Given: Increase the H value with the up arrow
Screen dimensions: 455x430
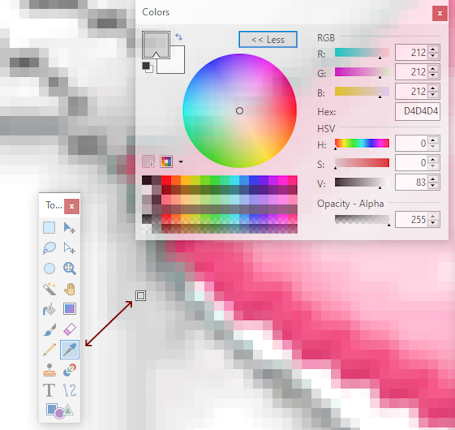Looking at the screenshot, I should click(x=433, y=140).
